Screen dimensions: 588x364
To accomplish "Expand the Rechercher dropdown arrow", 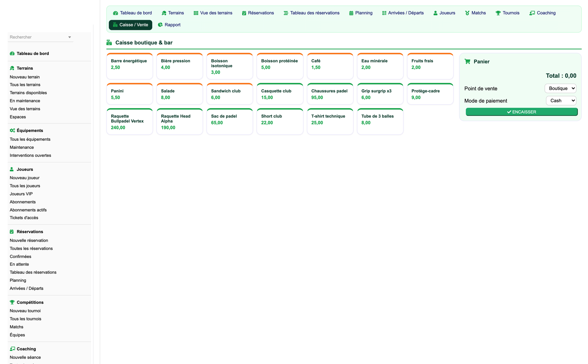I will pos(69,37).
